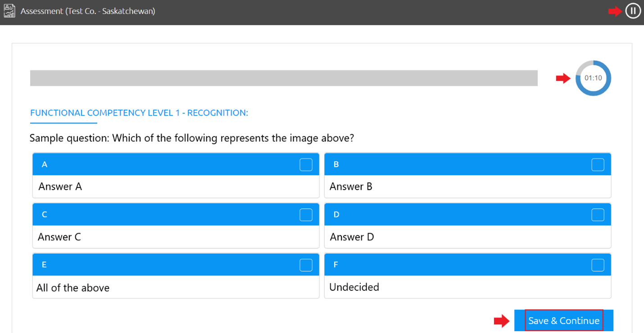Tick the checkbox for option B
The image size is (644, 333).
[x=598, y=165]
